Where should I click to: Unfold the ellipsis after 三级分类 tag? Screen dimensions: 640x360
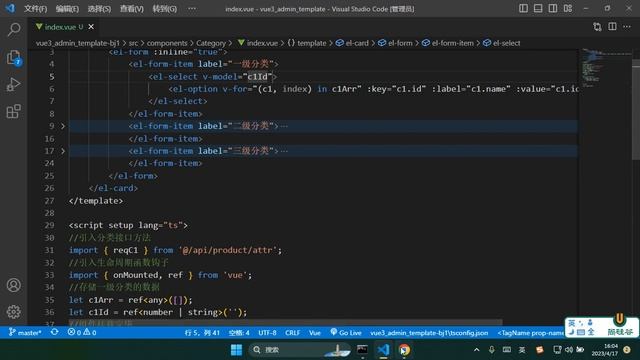pos(284,151)
